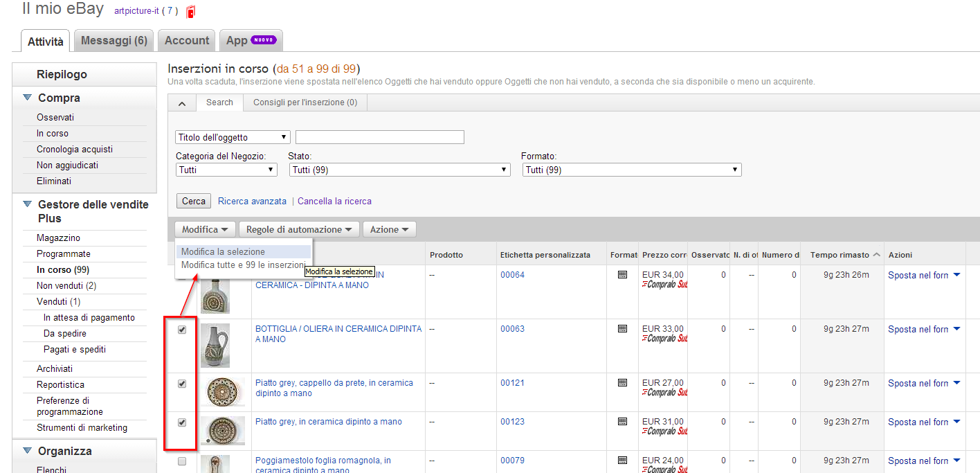Collapse Gestore delle vendite Plus section
980x473 pixels.
28,204
